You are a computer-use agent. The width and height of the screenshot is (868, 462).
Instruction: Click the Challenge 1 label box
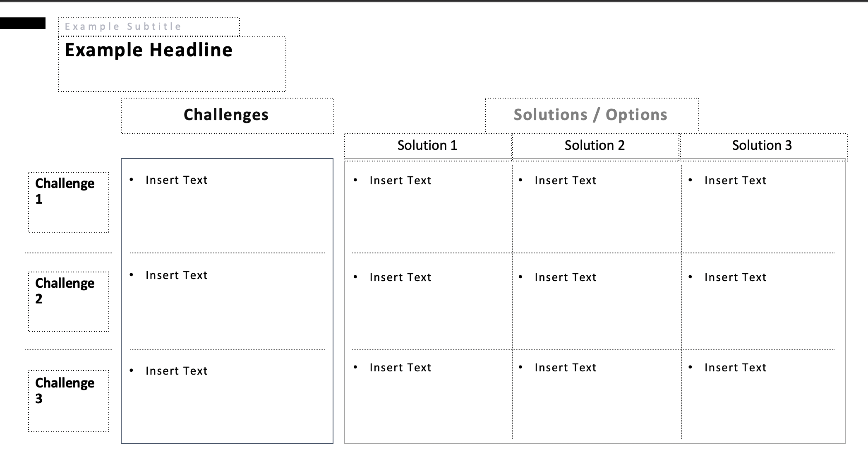tap(69, 202)
